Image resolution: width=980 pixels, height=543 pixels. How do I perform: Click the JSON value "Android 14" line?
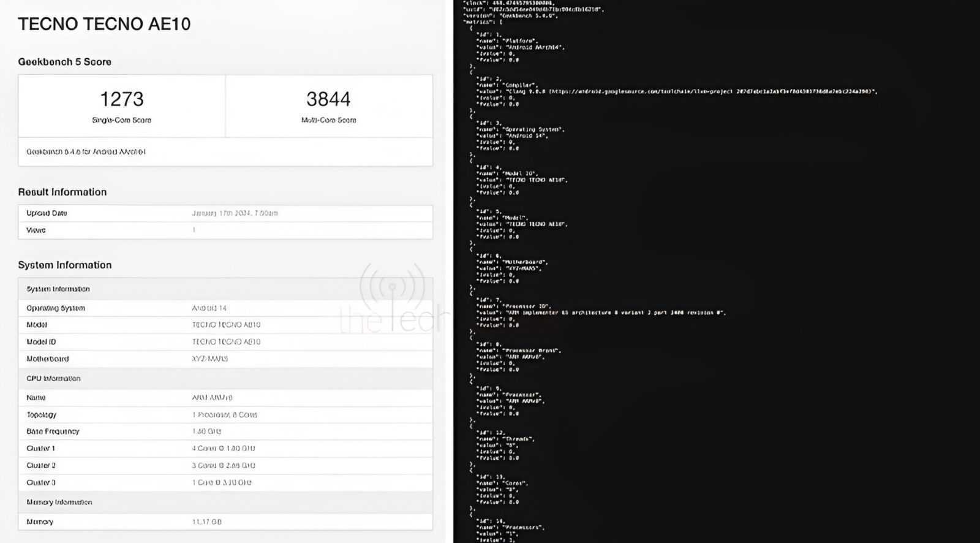click(x=512, y=136)
